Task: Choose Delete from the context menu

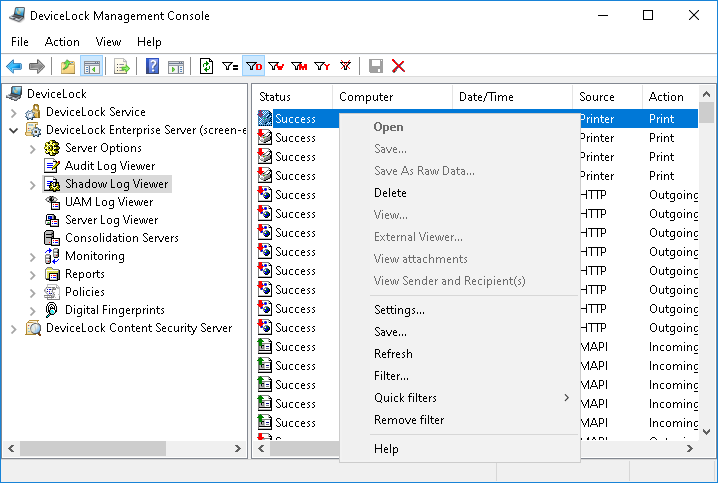Action: tap(390, 193)
